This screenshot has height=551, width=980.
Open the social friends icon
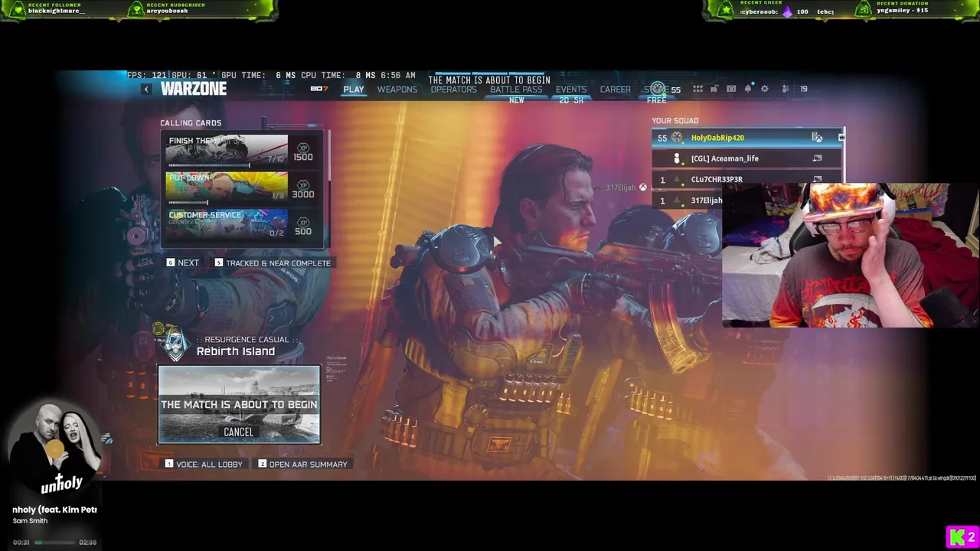coord(786,89)
